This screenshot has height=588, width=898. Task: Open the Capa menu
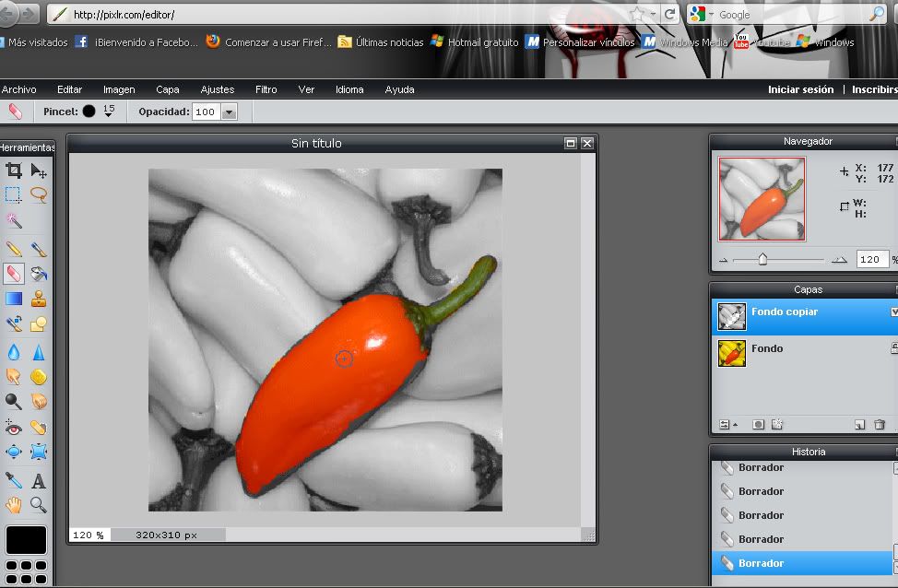click(167, 89)
